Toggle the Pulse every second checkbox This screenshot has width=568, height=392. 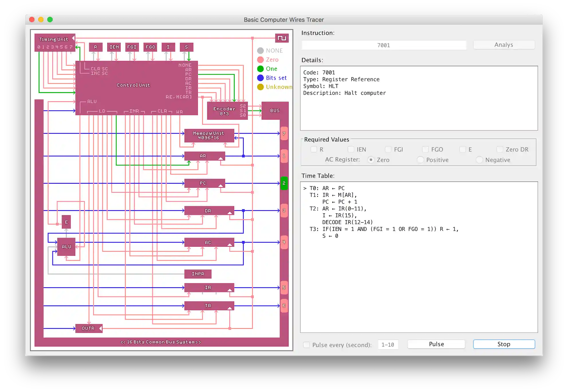(306, 345)
